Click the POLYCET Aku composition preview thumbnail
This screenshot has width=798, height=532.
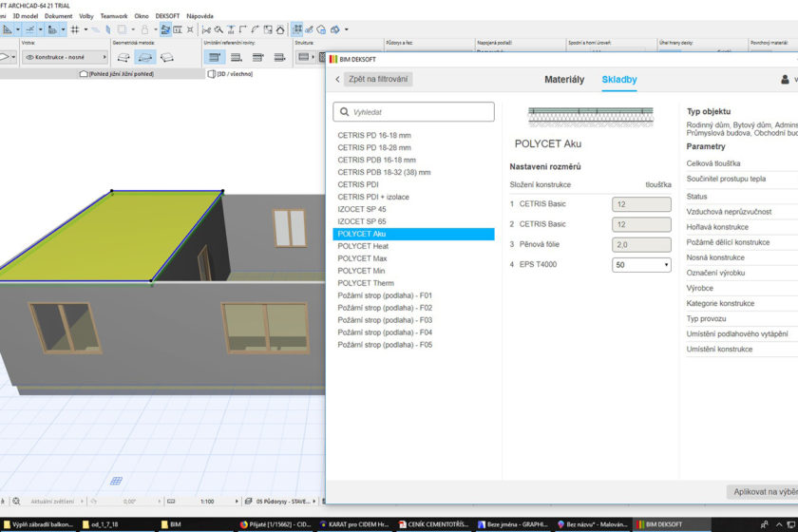tap(590, 117)
